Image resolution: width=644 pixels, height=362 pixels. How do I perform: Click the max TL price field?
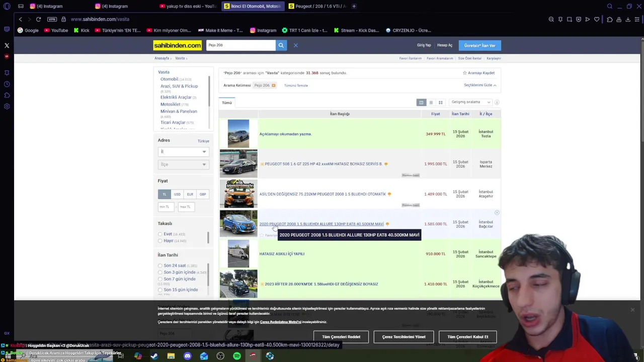coord(186,207)
